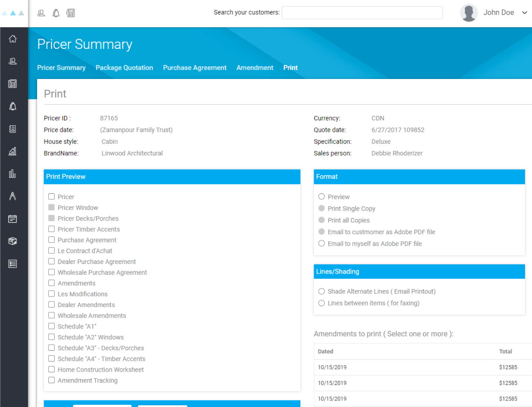The height and width of the screenshot is (407, 532).
Task: Check the Home Construction Worksheet checkbox
Action: point(51,369)
